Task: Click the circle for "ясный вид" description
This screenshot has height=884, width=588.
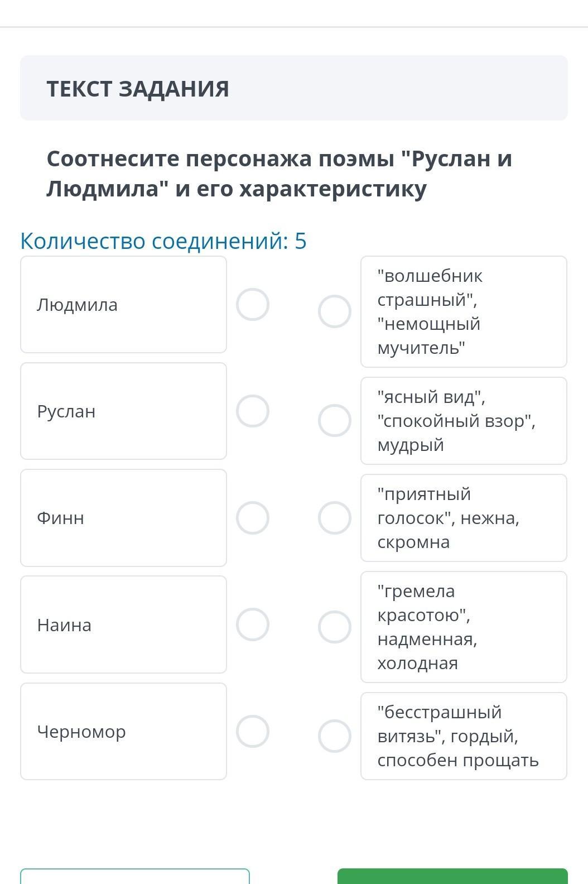Action: 335,421
